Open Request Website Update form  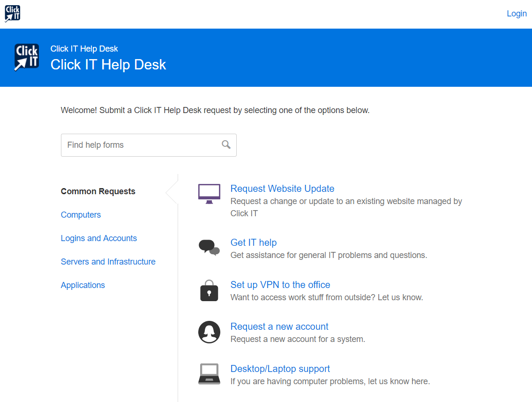tap(282, 189)
